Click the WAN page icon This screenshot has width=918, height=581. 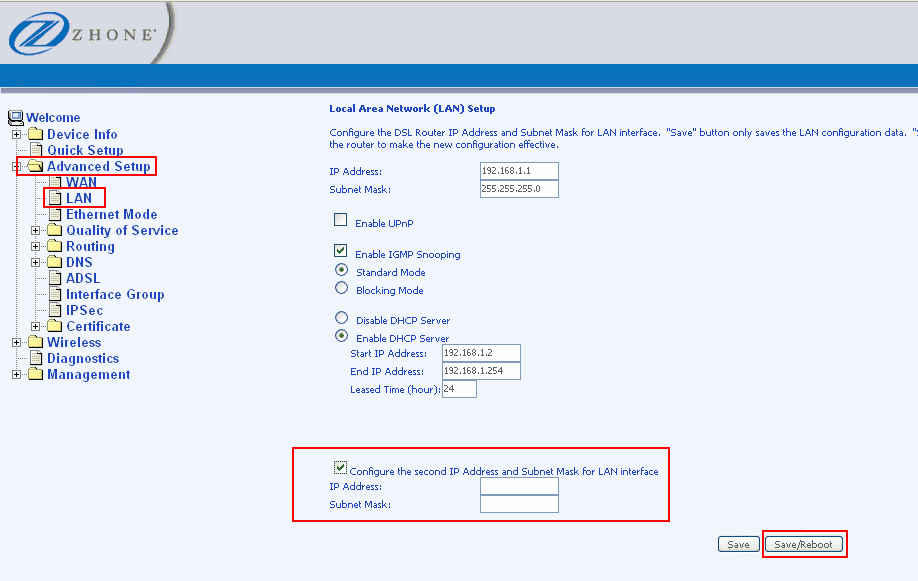point(56,183)
